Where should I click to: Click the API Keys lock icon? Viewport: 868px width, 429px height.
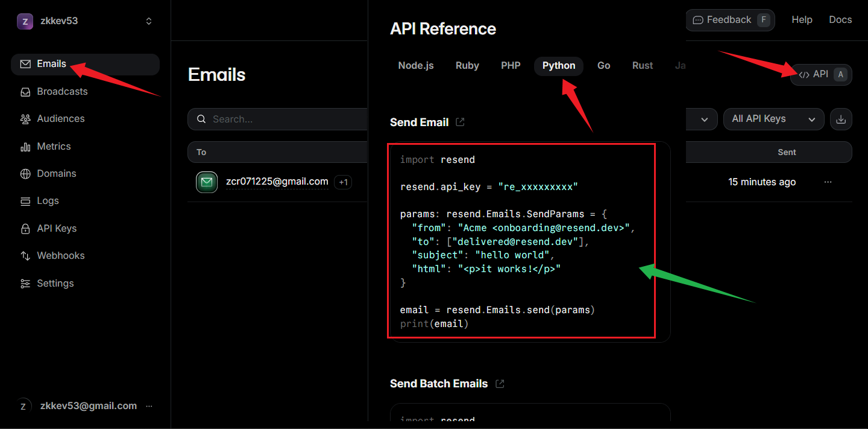(25, 229)
